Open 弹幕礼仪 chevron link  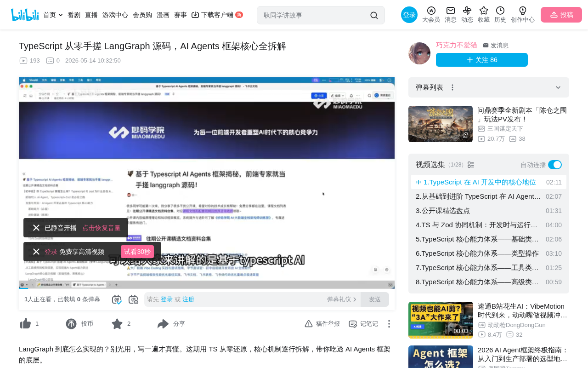tap(342, 299)
